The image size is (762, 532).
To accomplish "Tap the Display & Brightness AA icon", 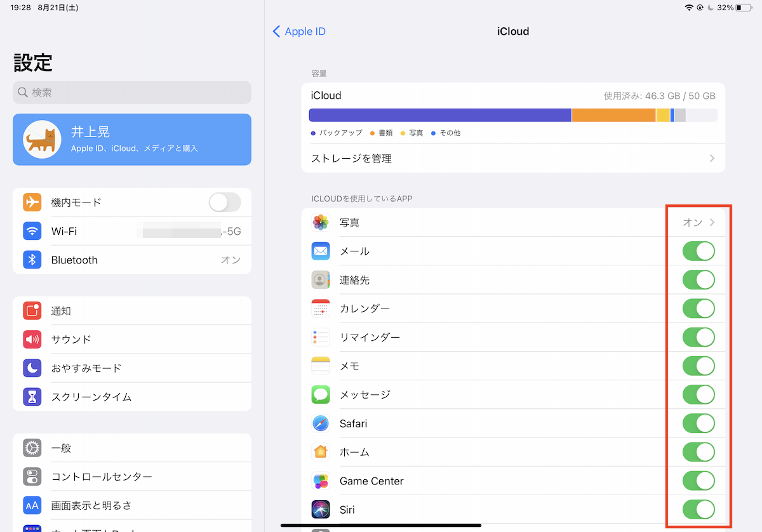I will tap(32, 505).
